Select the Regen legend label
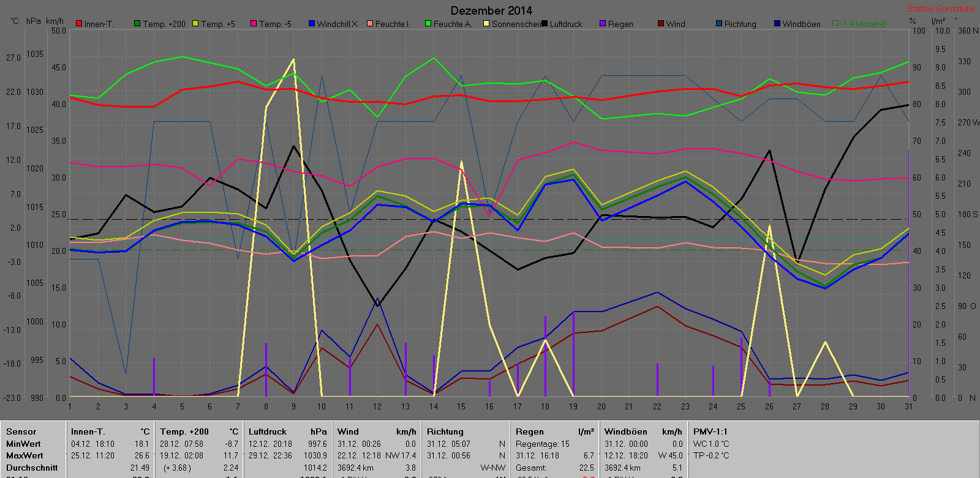The width and height of the screenshot is (980, 478). [620, 24]
